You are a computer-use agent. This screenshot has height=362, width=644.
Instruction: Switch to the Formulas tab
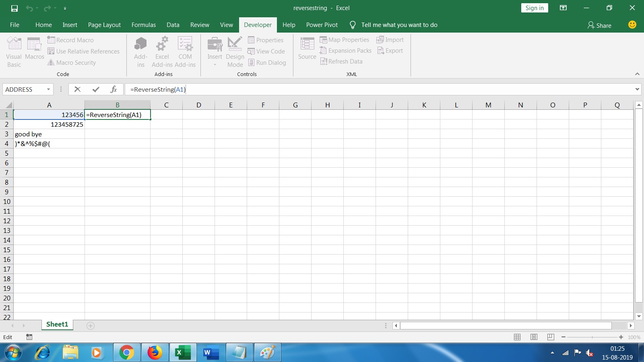(x=143, y=25)
